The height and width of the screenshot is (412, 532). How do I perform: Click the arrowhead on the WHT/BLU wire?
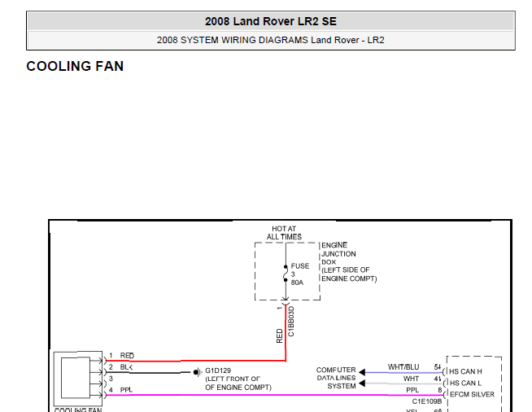click(362, 372)
